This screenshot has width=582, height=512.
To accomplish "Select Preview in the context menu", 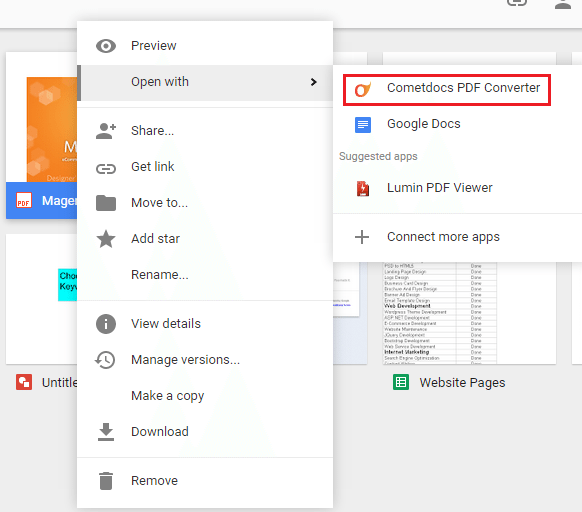I will (x=205, y=46).
